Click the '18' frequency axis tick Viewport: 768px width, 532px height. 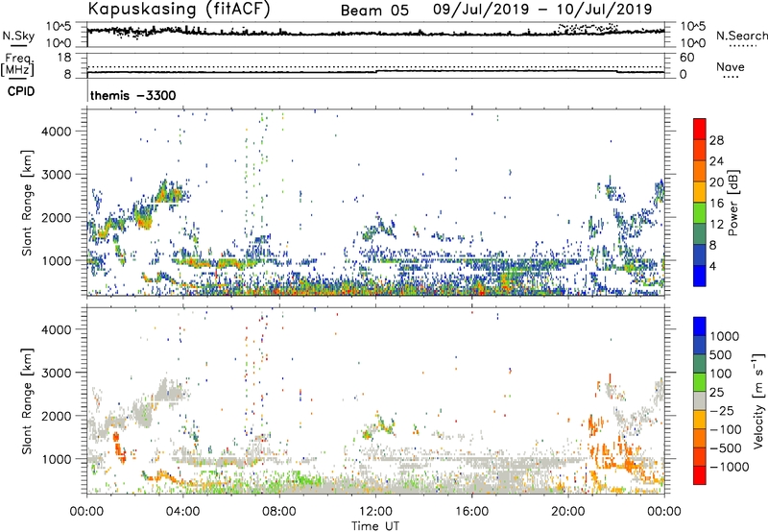click(x=64, y=58)
